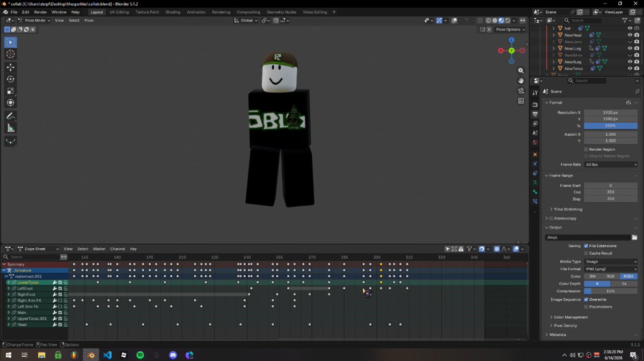Hide the hat object in outliner
Image resolution: width=644 pixels, height=361 pixels.
(x=630, y=28)
